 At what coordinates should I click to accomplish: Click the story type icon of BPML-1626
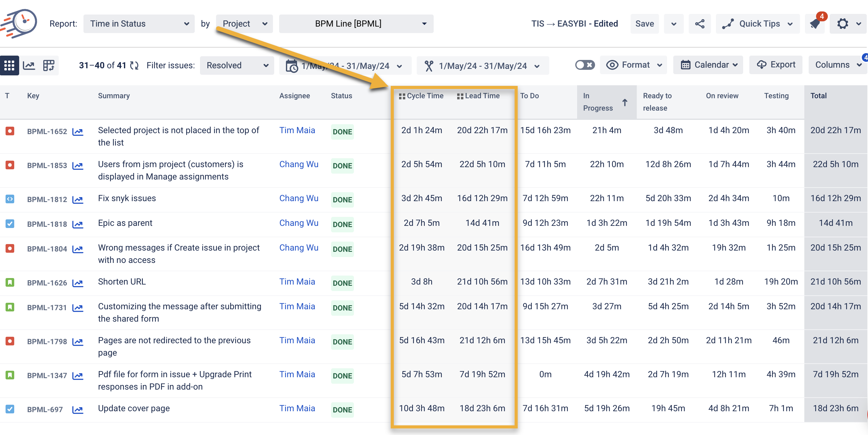coord(10,282)
